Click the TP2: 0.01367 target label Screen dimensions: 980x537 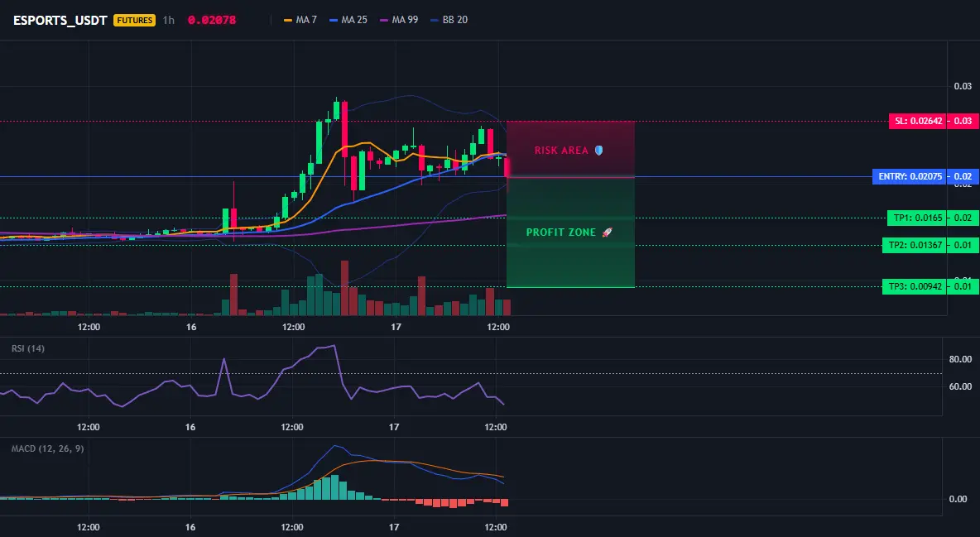[x=915, y=245]
